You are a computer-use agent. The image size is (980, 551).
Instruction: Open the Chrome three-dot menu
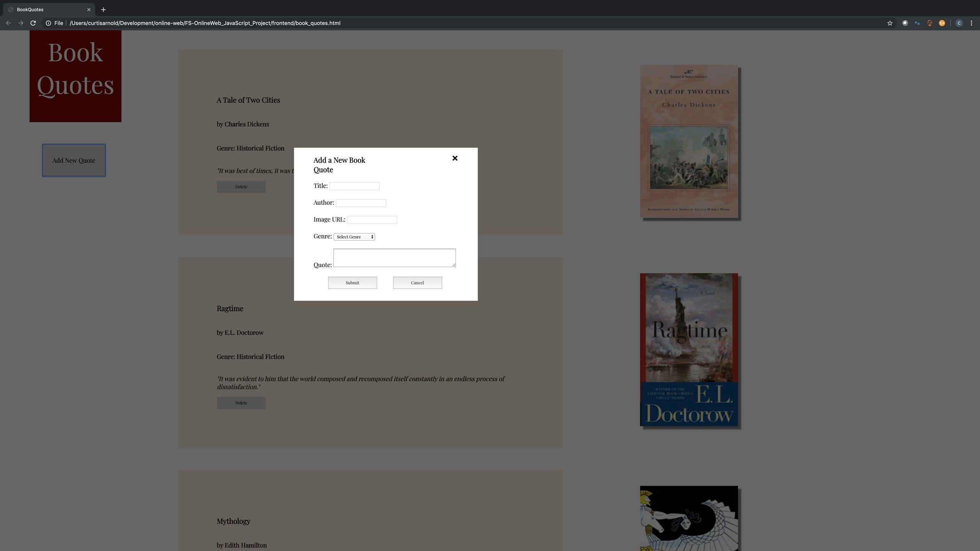click(x=971, y=23)
